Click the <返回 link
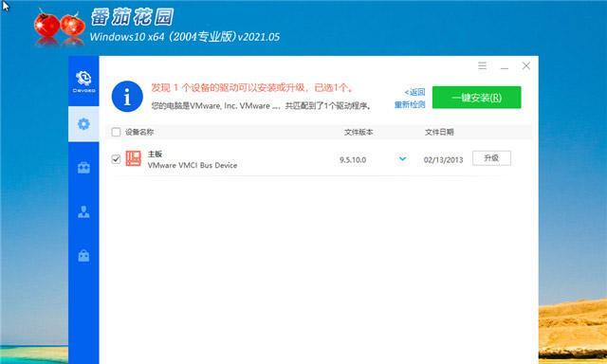 click(414, 92)
